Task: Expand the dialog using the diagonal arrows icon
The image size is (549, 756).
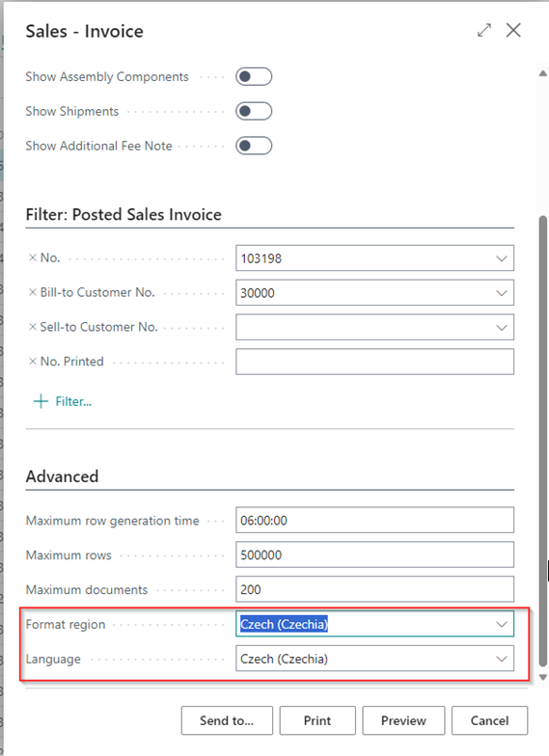Action: pyautogui.click(x=484, y=31)
